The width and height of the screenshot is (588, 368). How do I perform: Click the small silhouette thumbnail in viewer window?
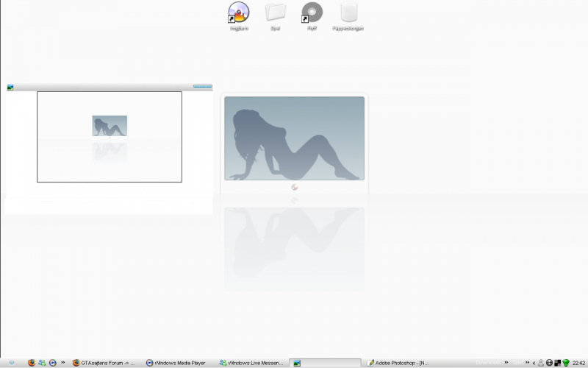click(110, 126)
